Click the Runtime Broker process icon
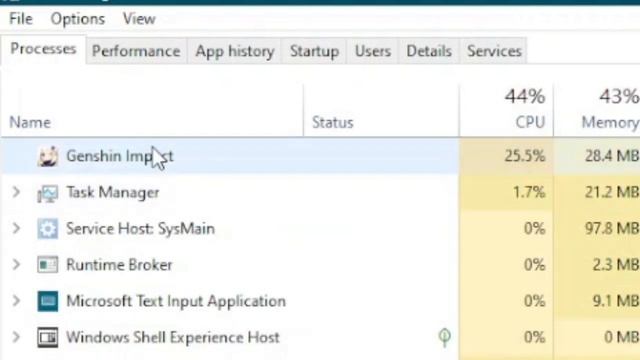Screen dimensions: 640x360 pos(48,265)
